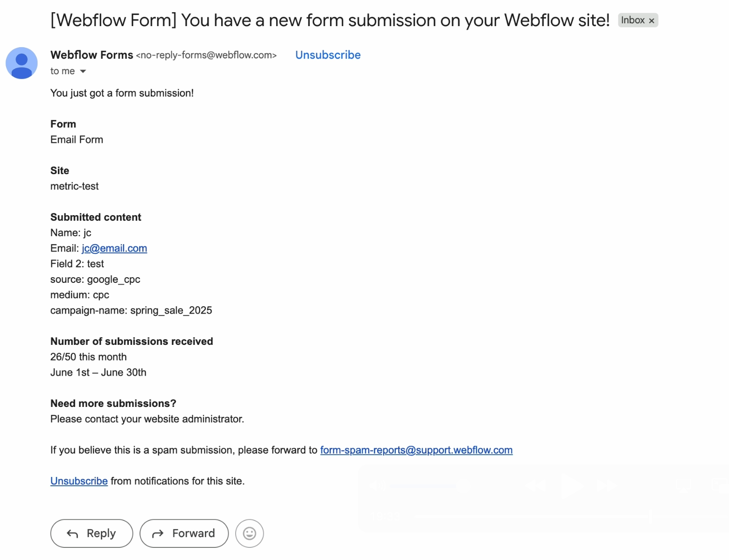729x560 pixels.
Task: Click Unsubscribe from notifications for this site
Action: click(x=79, y=481)
